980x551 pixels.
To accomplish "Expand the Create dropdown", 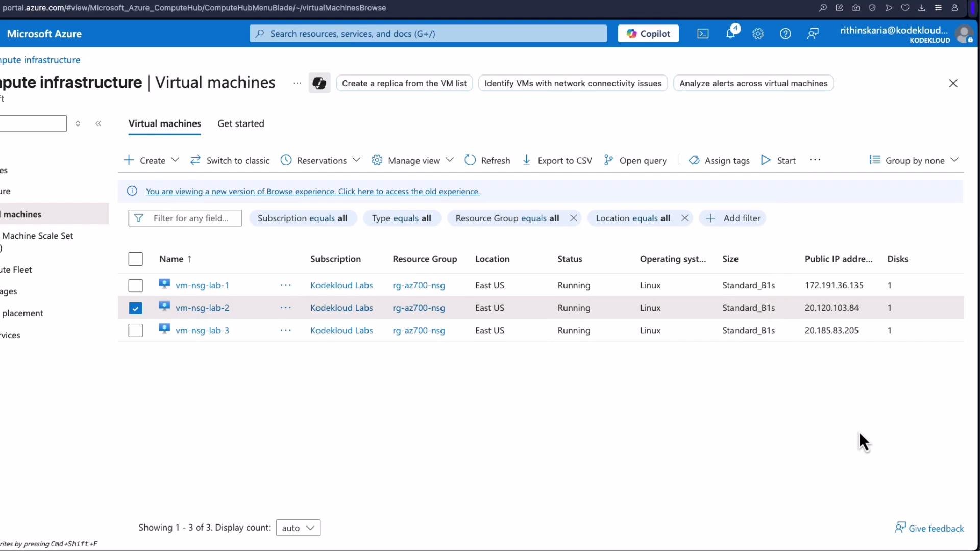I will click(x=152, y=160).
